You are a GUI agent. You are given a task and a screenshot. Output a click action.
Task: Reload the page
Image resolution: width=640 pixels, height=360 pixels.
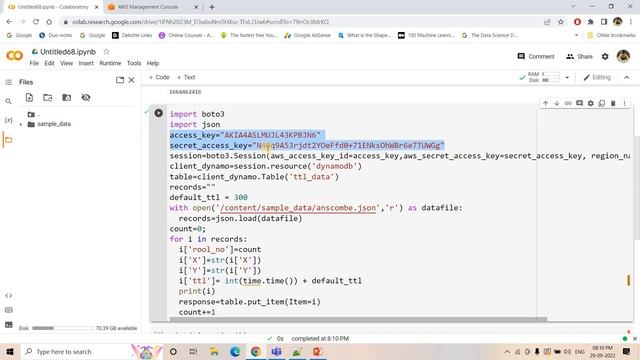[36, 22]
